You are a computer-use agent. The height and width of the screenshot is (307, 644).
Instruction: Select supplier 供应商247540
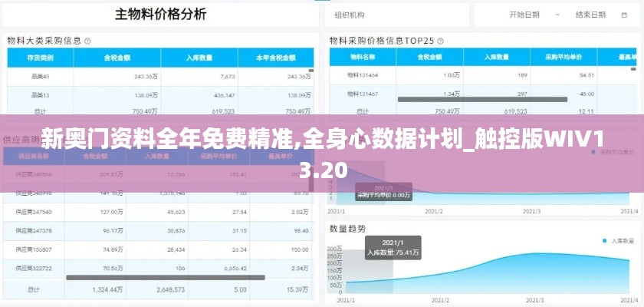tap(34, 212)
